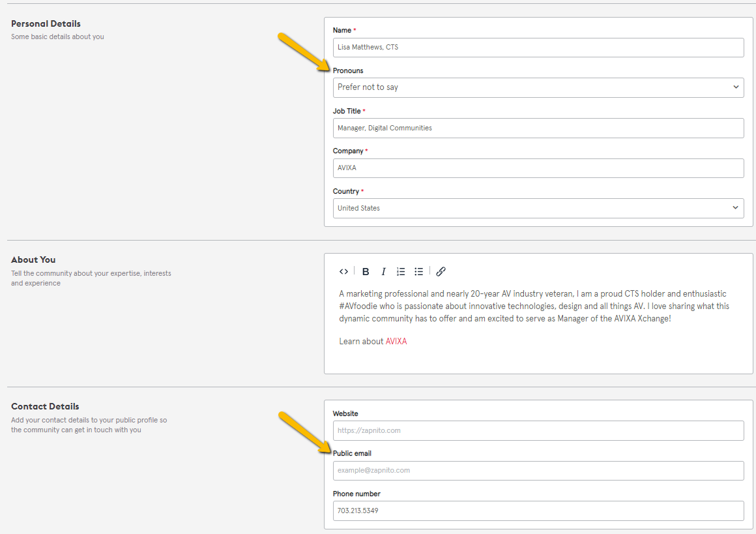
Task: Open the red AVIXA link in the bio
Action: (x=396, y=341)
